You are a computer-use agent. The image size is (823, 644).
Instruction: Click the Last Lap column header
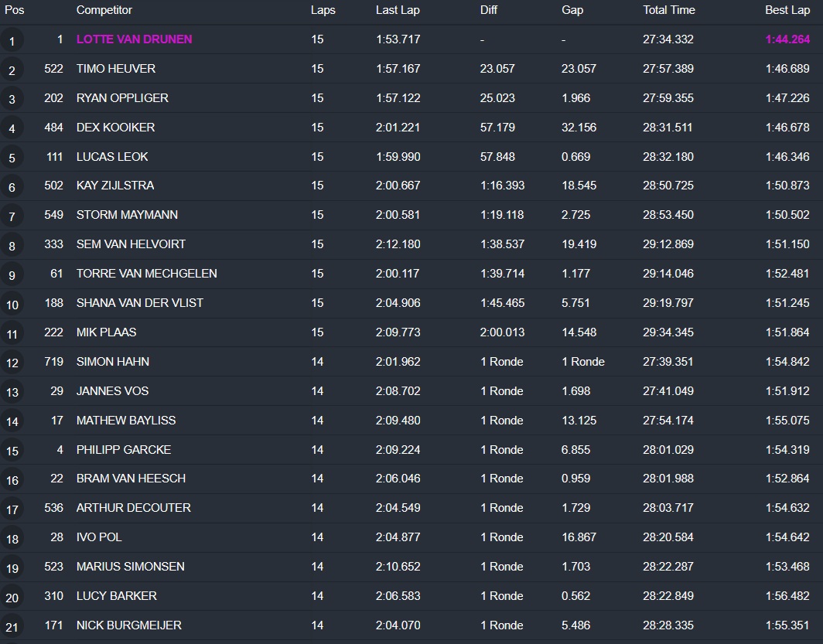[x=398, y=10]
